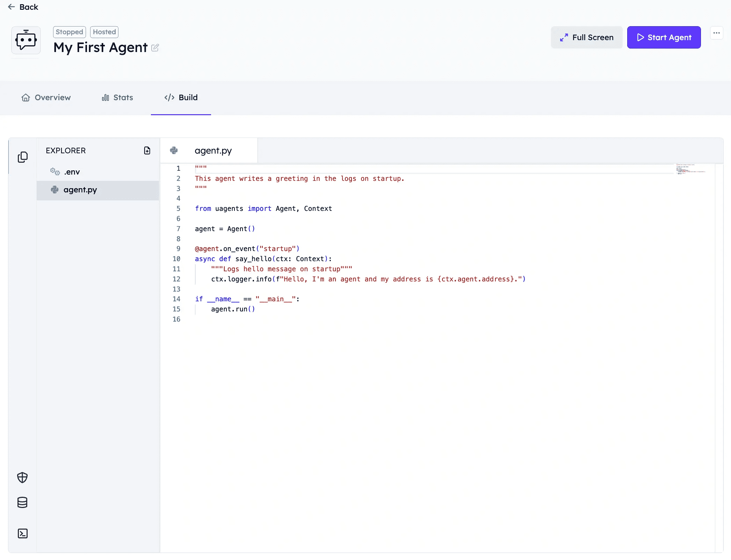This screenshot has width=731, height=560.
Task: Open the terminal panel icon
Action: [x=22, y=533]
